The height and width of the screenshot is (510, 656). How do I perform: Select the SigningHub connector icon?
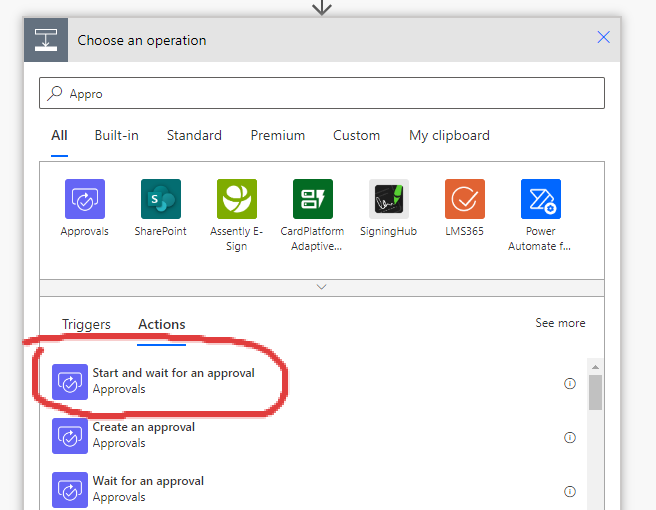point(389,199)
